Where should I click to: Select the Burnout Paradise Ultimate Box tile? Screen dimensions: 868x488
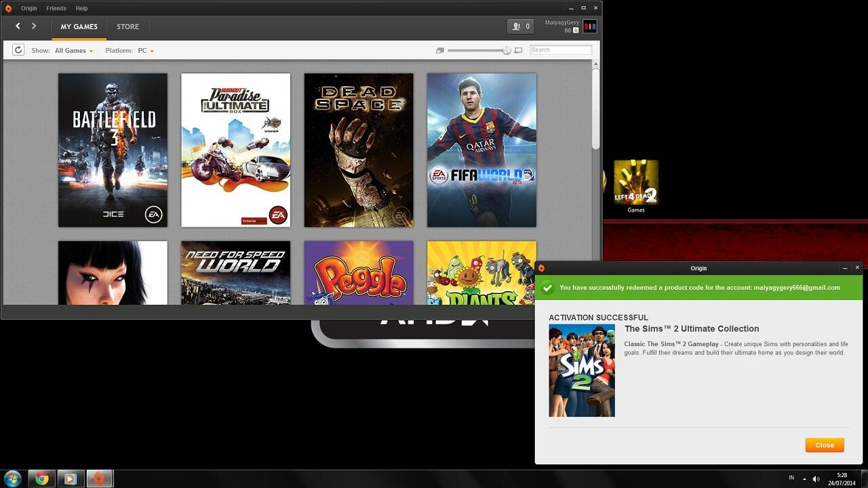click(x=236, y=150)
